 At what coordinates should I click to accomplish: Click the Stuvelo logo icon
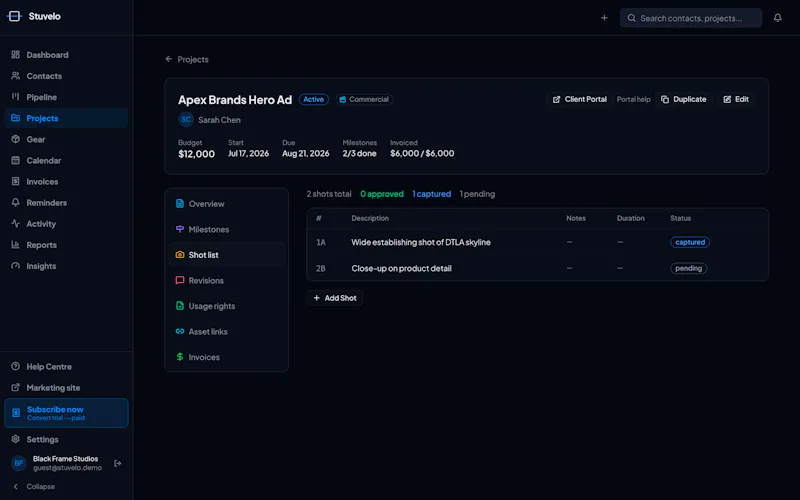[x=14, y=16]
